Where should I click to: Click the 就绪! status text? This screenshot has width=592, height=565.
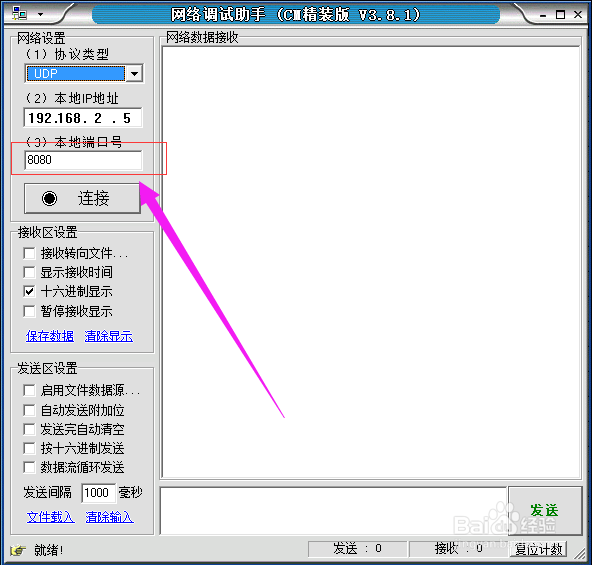(49, 550)
